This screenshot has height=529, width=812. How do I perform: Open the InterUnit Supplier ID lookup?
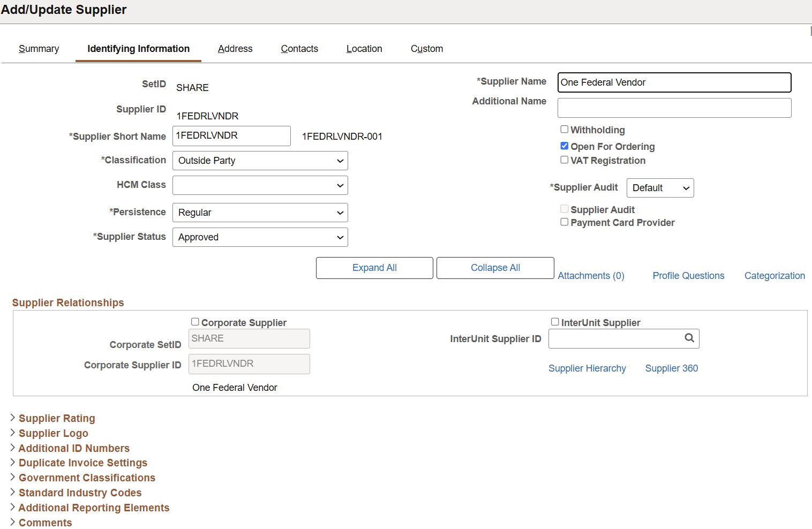point(689,338)
